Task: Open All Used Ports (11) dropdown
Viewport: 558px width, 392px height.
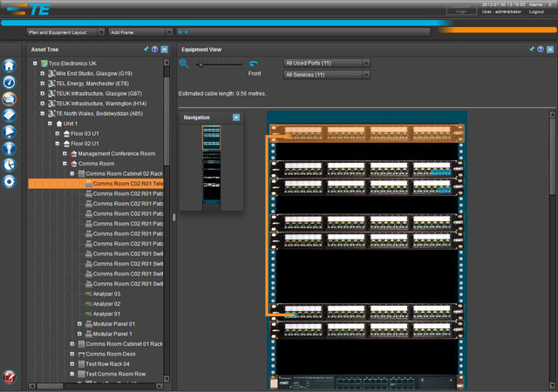Action: 327,63
